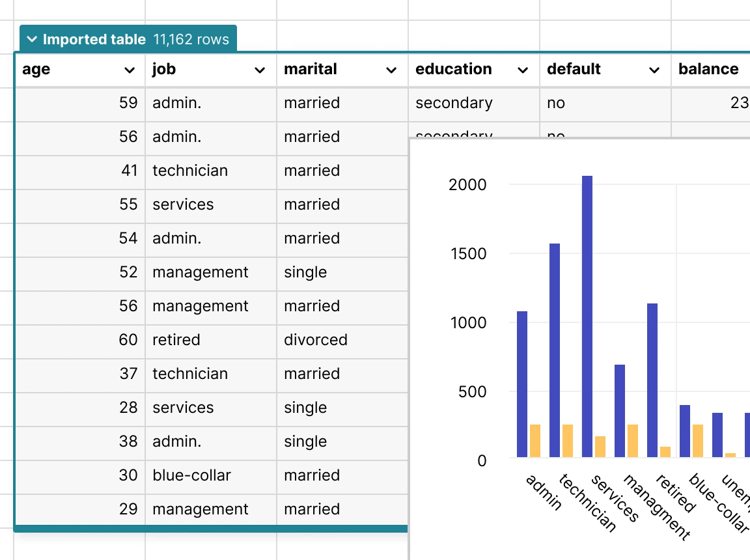Open the age column dropdown arrow
Viewport: 750px width, 560px height.
point(130,70)
